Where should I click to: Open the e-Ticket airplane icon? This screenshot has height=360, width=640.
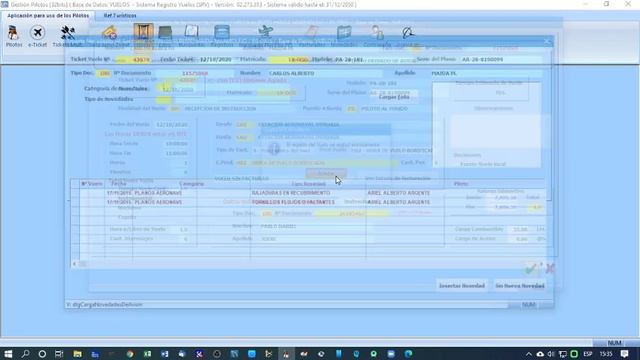coord(37,36)
